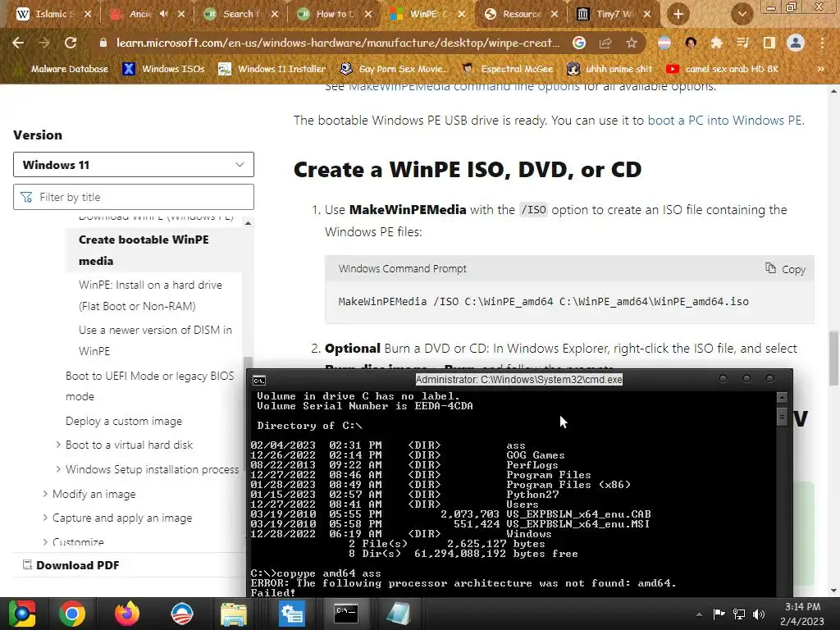
Task: Click the cmd window title bar icon
Action: [x=259, y=381]
